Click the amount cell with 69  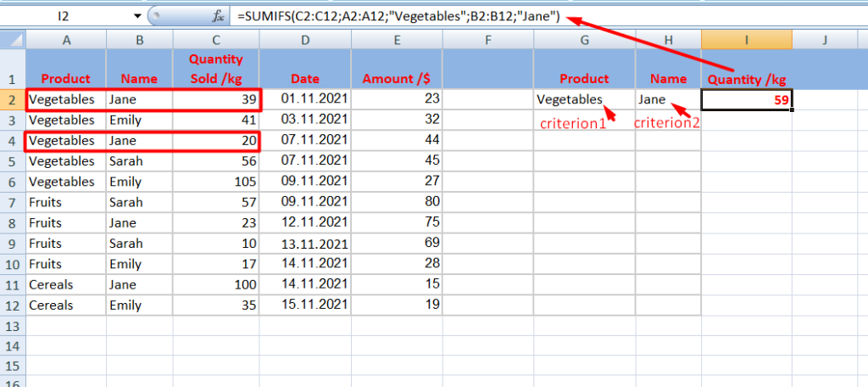(x=397, y=244)
